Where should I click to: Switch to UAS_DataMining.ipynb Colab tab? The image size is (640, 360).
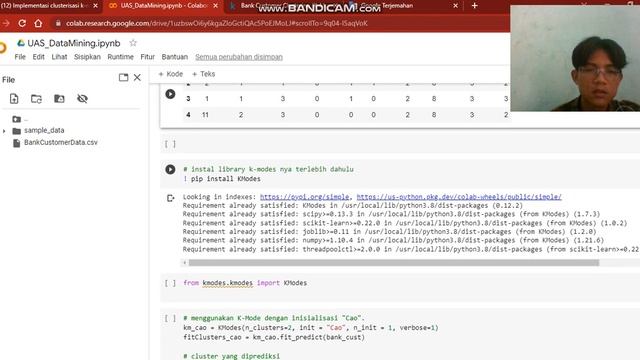coord(163,6)
